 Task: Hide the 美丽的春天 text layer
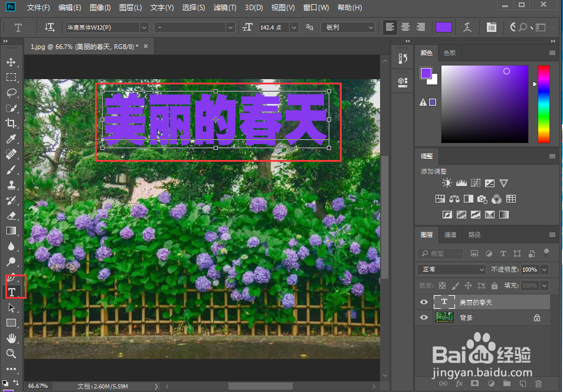(x=424, y=302)
